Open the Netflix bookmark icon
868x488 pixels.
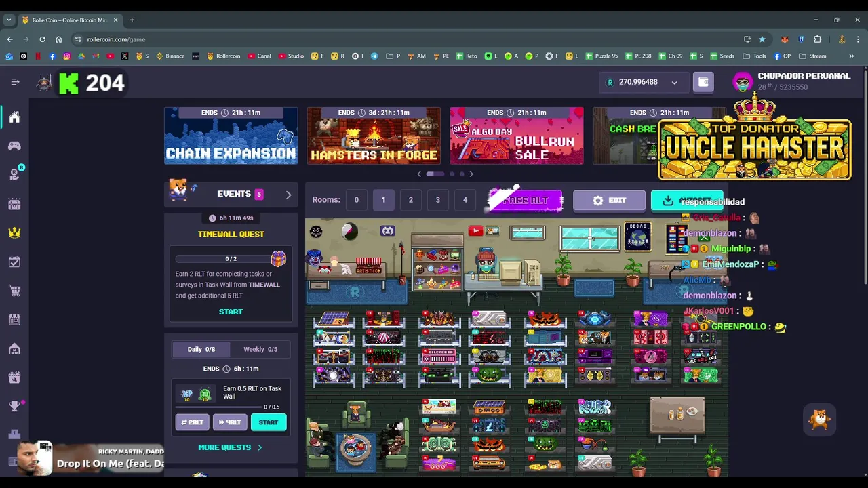[38, 56]
